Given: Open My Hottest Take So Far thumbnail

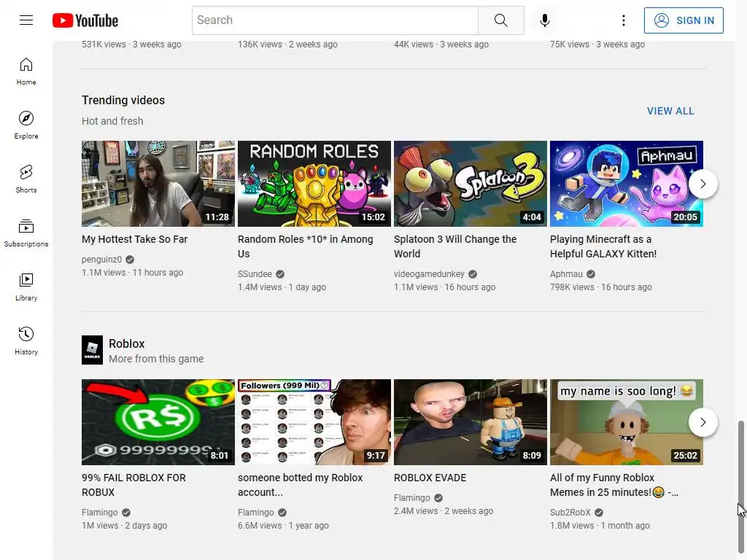Looking at the screenshot, I should pyautogui.click(x=158, y=184).
